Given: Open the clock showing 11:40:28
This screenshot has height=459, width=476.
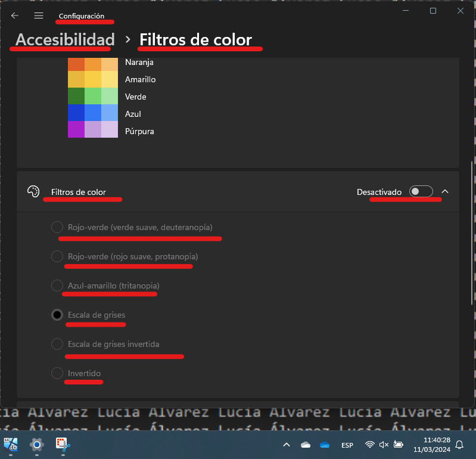Looking at the screenshot, I should click(x=432, y=445).
